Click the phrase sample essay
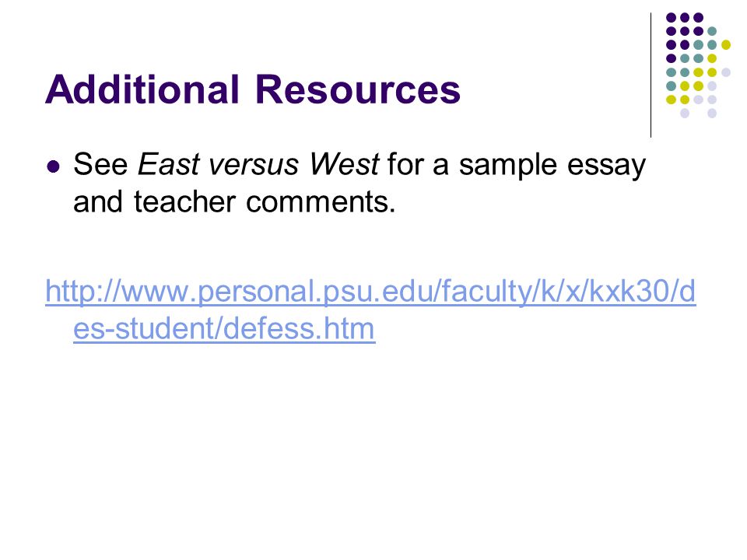747x560 pixels. [552, 166]
